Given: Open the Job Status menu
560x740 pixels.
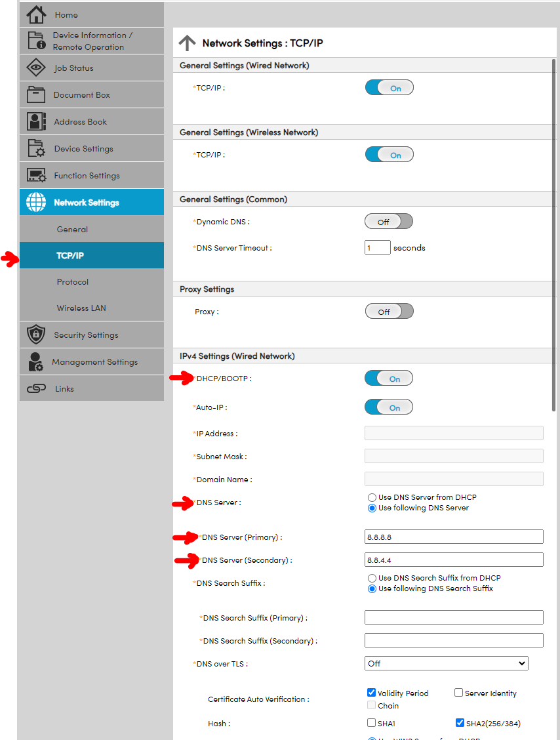Looking at the screenshot, I should 92,68.
